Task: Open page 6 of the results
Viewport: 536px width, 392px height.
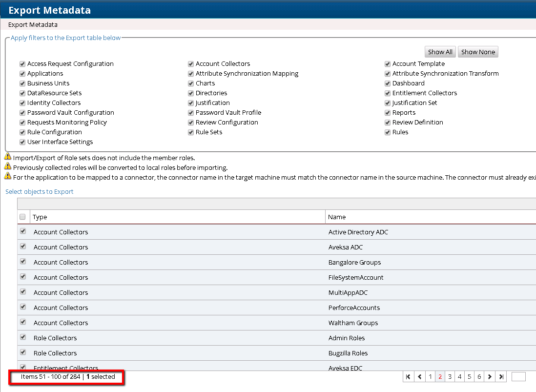Action: coord(479,377)
